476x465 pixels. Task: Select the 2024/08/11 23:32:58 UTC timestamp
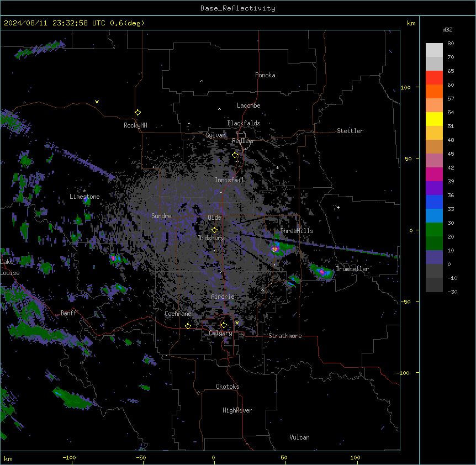(55, 23)
